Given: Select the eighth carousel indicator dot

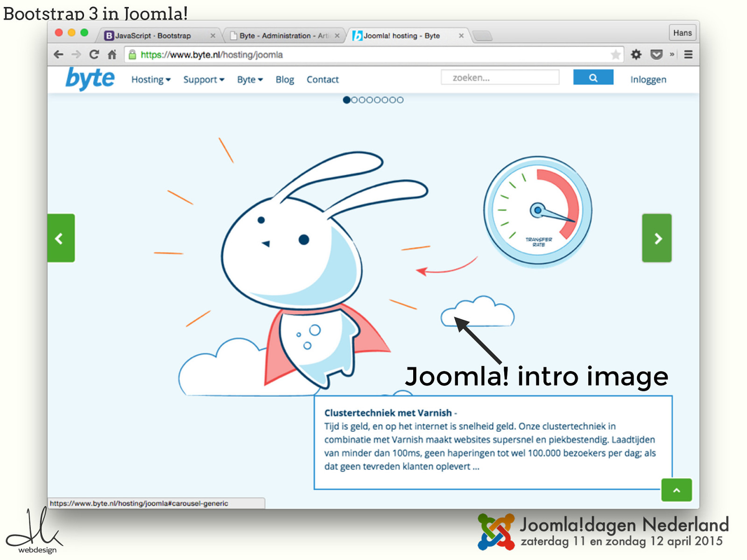Looking at the screenshot, I should pyautogui.click(x=400, y=100).
